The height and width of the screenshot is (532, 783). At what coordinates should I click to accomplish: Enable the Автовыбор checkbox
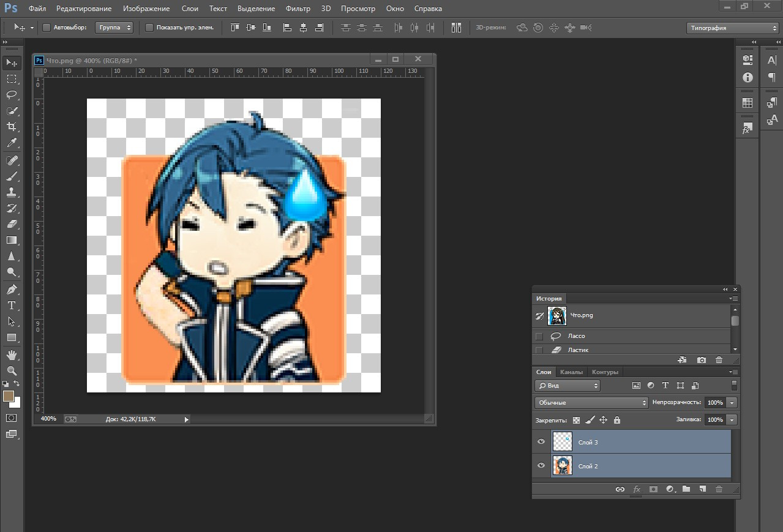click(x=47, y=28)
